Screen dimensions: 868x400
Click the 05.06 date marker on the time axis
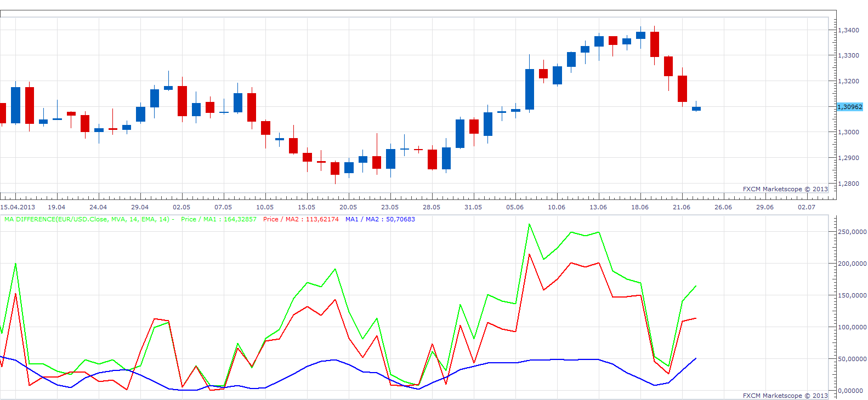pos(515,207)
